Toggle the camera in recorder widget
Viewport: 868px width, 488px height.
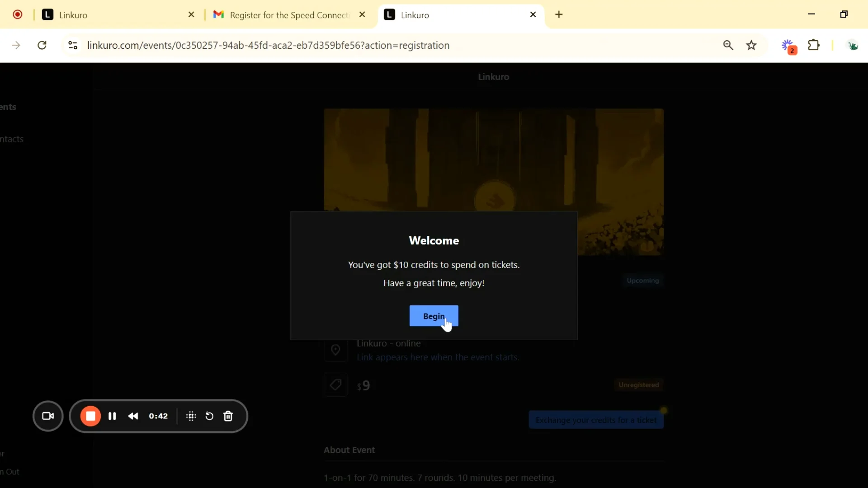pyautogui.click(x=48, y=416)
